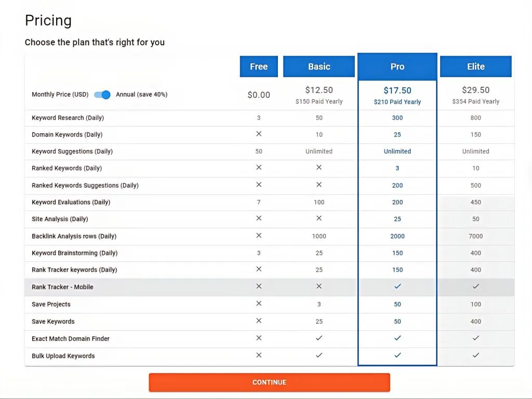This screenshot has width=532, height=399.
Task: Click the checkmark for Basic Exact Match Domain Finder
Action: click(x=319, y=338)
